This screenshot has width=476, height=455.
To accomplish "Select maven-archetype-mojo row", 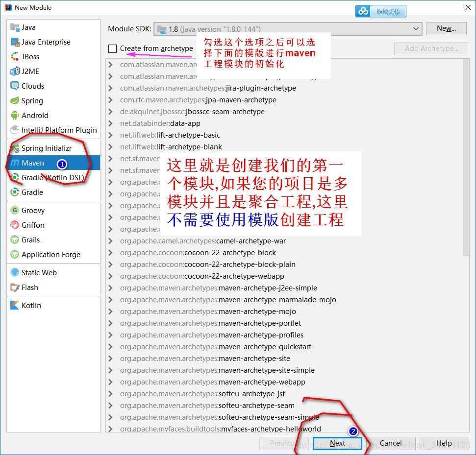I will pos(284,311).
